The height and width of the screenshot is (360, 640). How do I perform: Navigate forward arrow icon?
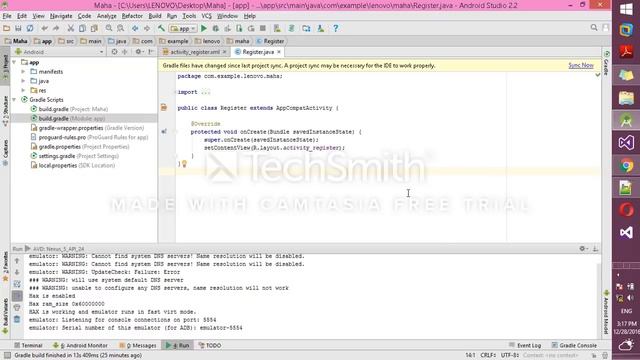coord(147,28)
